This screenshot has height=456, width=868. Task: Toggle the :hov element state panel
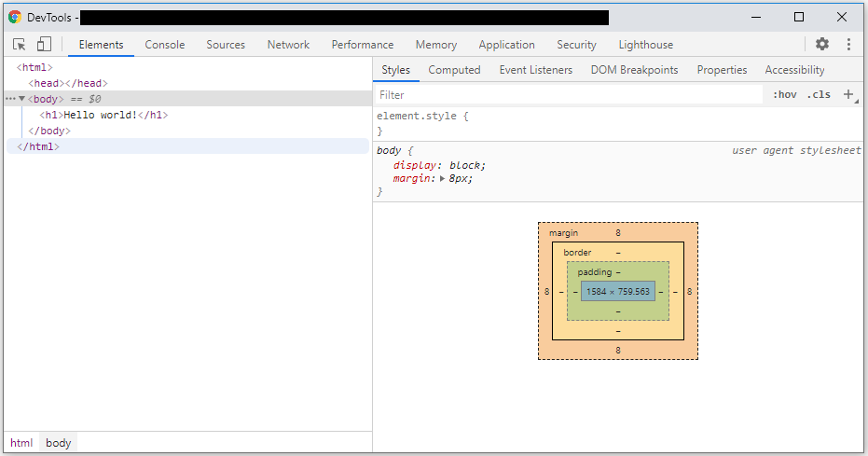point(784,94)
